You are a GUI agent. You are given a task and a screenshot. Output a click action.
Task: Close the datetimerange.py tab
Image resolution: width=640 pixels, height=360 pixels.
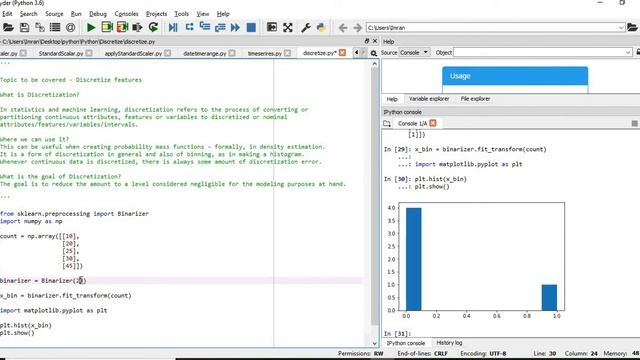tap(232, 53)
